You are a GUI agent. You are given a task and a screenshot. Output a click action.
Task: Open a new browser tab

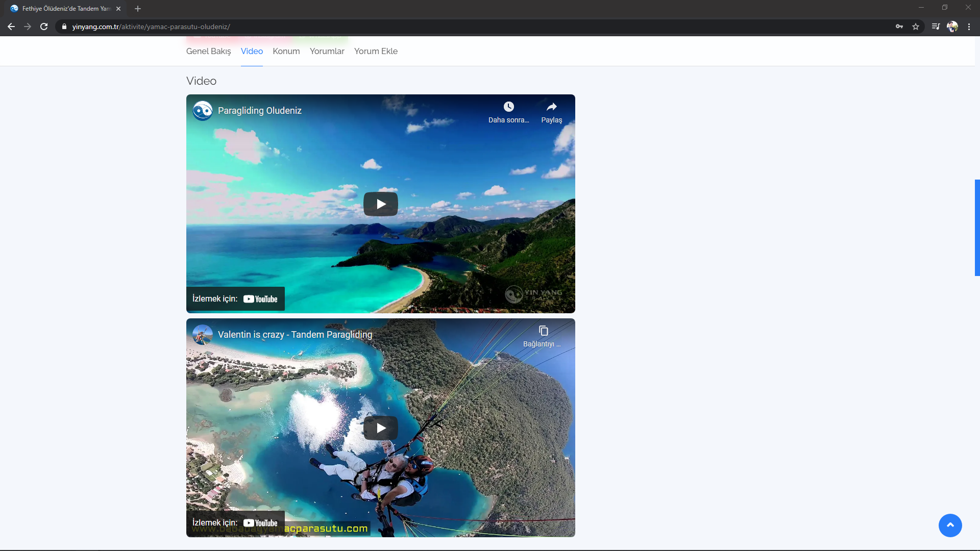pos(138,9)
